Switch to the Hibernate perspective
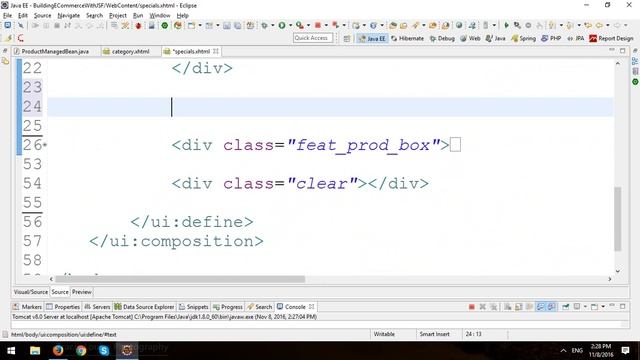 407,38
